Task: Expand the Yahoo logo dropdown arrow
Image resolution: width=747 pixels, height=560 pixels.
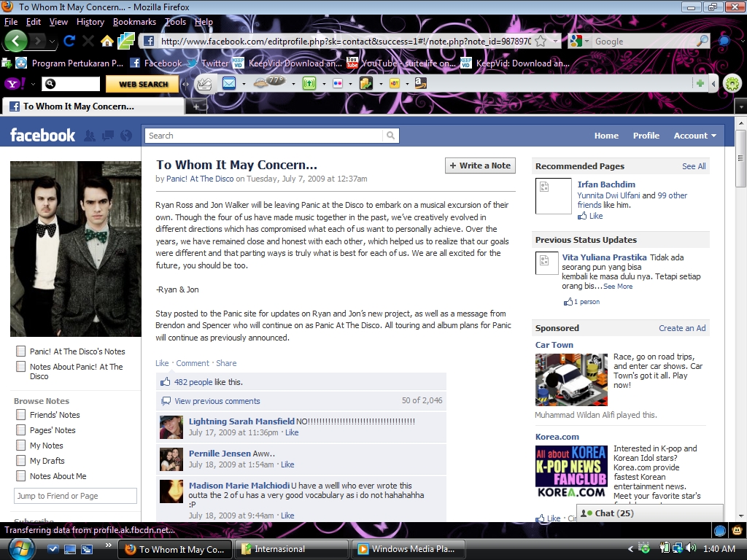Action: (33, 84)
